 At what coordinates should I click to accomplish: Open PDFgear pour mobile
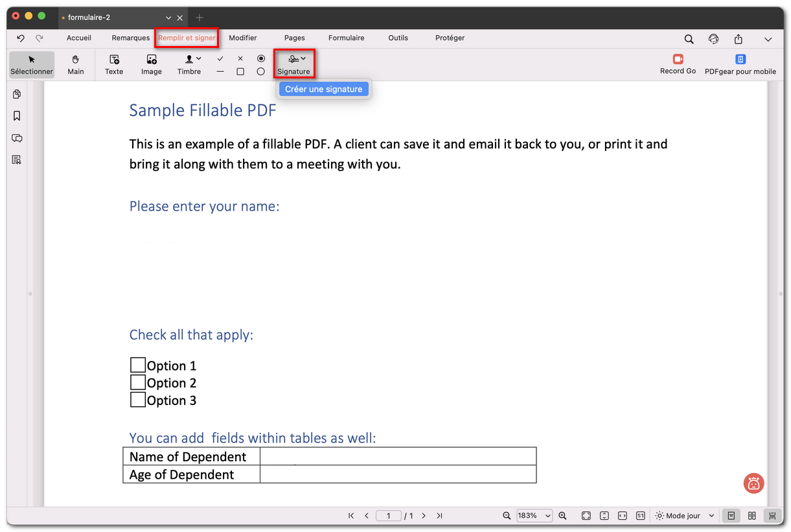[x=740, y=64]
